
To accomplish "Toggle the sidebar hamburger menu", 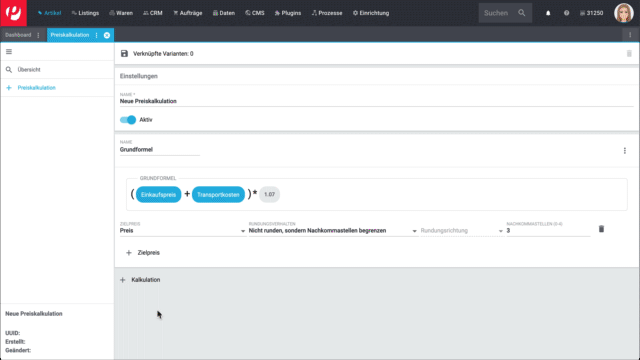I will tap(9, 52).
